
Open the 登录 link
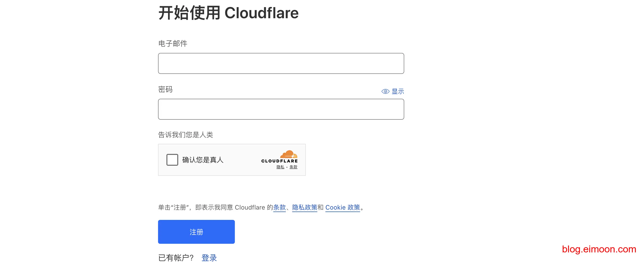point(209,258)
